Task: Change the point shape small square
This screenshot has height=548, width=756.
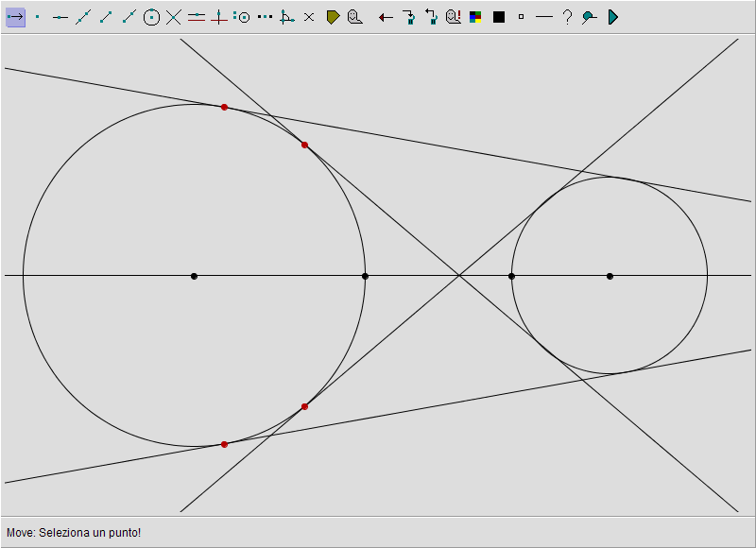Action: pos(521,17)
